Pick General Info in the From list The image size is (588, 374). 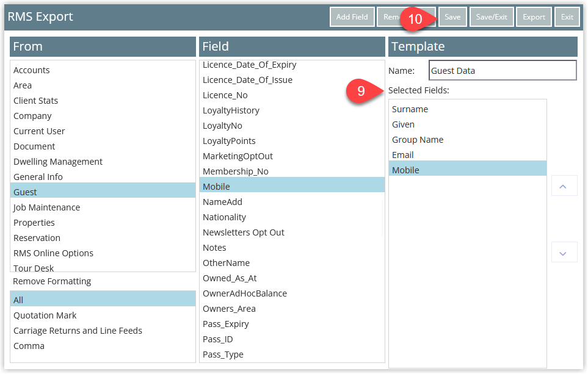click(x=103, y=177)
